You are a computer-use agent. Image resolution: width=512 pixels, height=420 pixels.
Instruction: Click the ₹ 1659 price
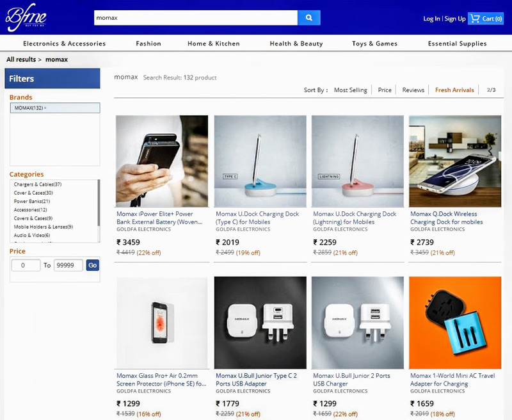(422, 403)
